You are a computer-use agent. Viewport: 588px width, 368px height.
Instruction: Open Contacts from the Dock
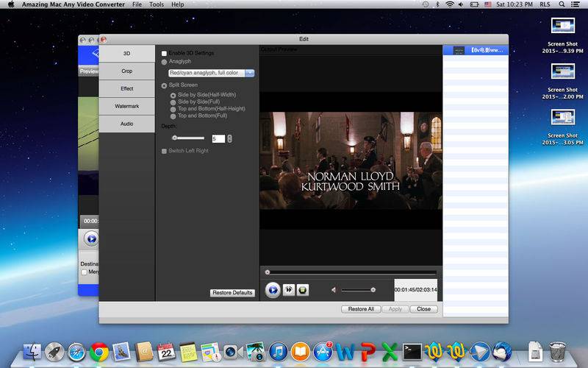pyautogui.click(x=144, y=352)
